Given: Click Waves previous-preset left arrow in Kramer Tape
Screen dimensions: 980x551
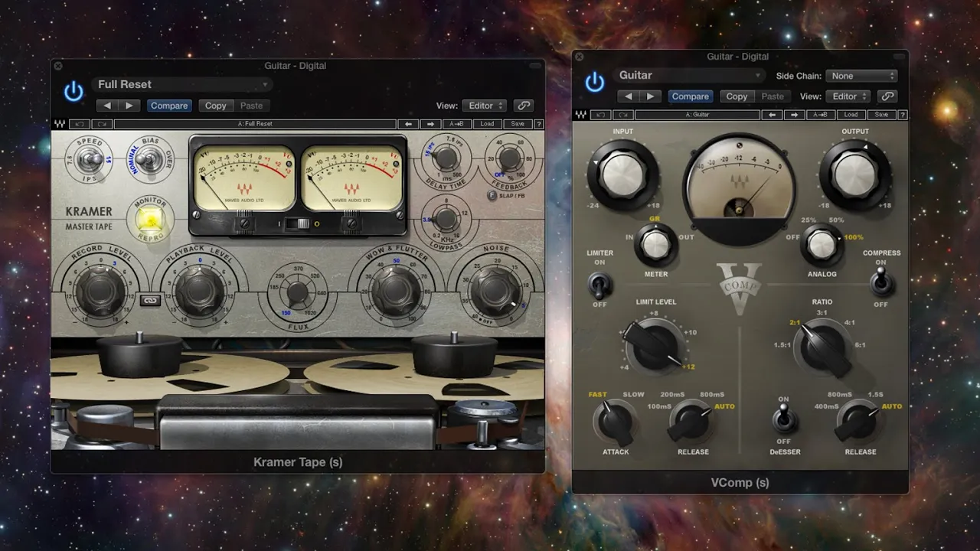Looking at the screenshot, I should pyautogui.click(x=409, y=124).
